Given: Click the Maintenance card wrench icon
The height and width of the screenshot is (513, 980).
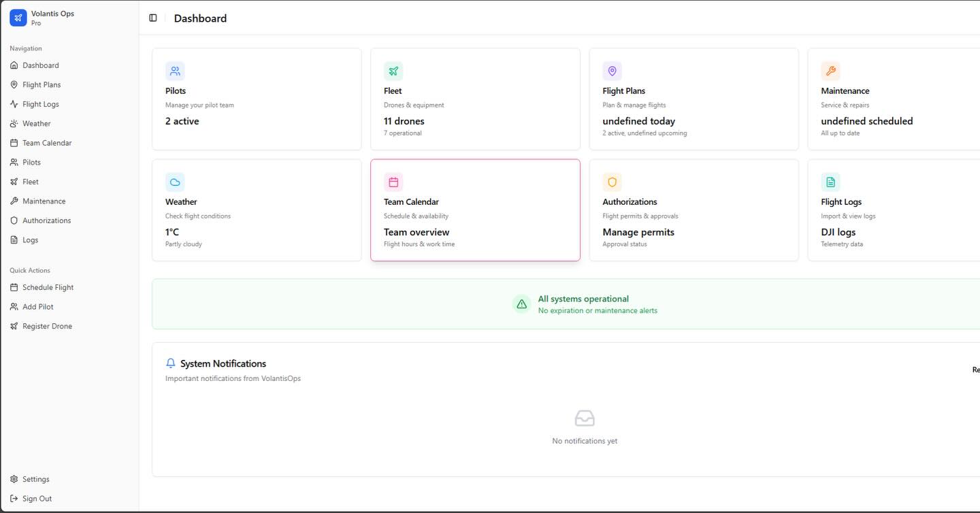Looking at the screenshot, I should 830,71.
